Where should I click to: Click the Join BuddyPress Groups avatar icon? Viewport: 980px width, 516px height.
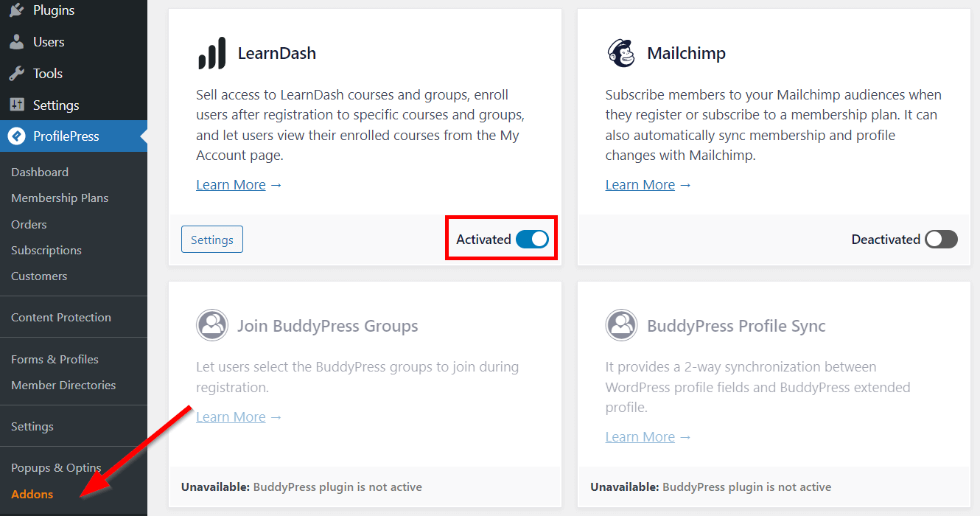click(x=212, y=325)
